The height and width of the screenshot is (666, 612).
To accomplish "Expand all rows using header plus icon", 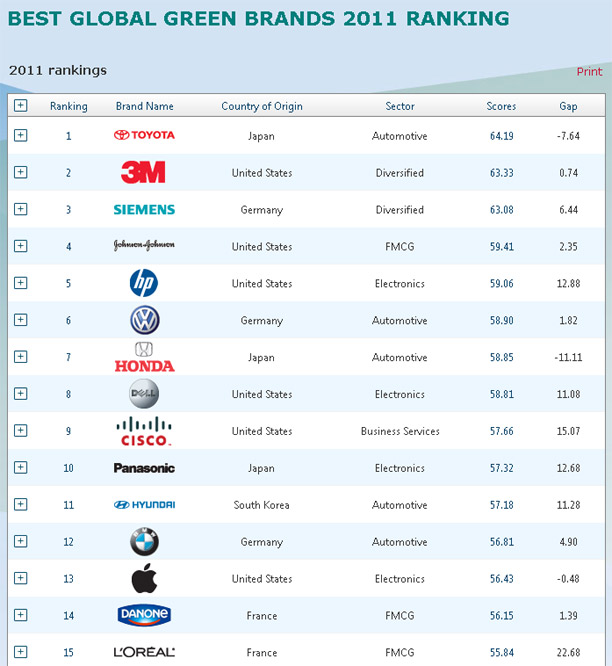I will 21,106.
